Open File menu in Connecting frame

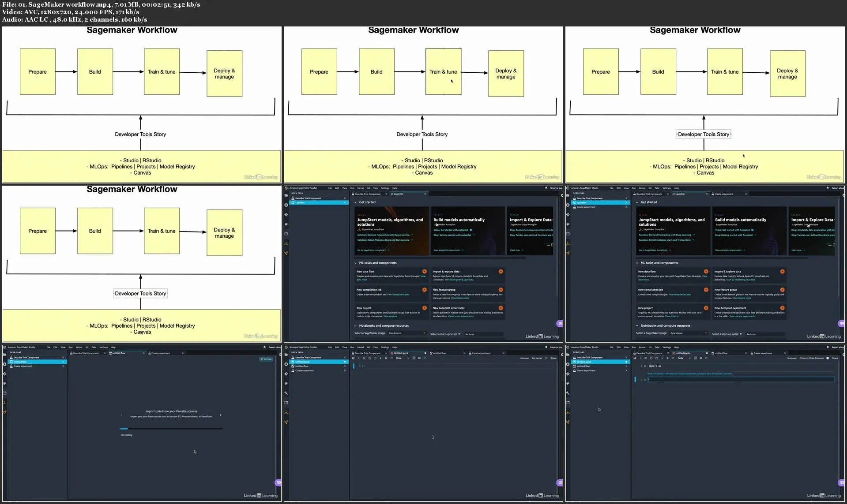(x=49, y=347)
